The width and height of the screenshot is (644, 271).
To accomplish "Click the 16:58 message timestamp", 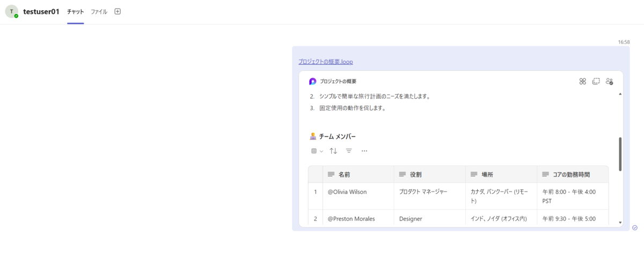I will 624,42.
